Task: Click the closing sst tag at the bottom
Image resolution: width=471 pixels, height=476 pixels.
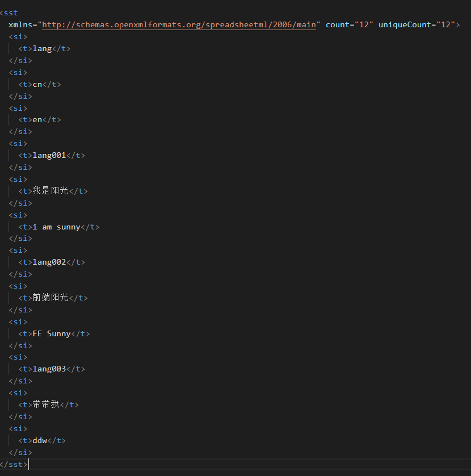Action: [x=14, y=465]
